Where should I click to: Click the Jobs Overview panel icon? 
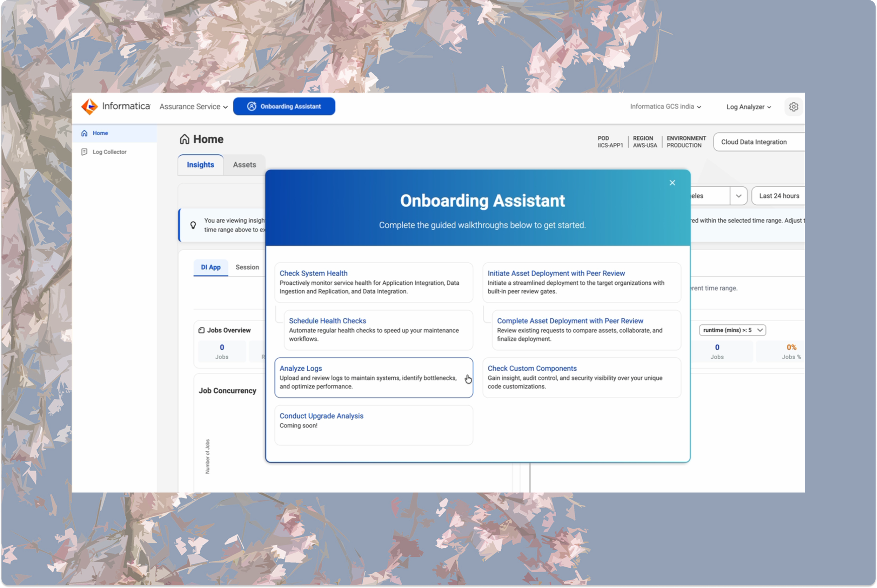(201, 330)
